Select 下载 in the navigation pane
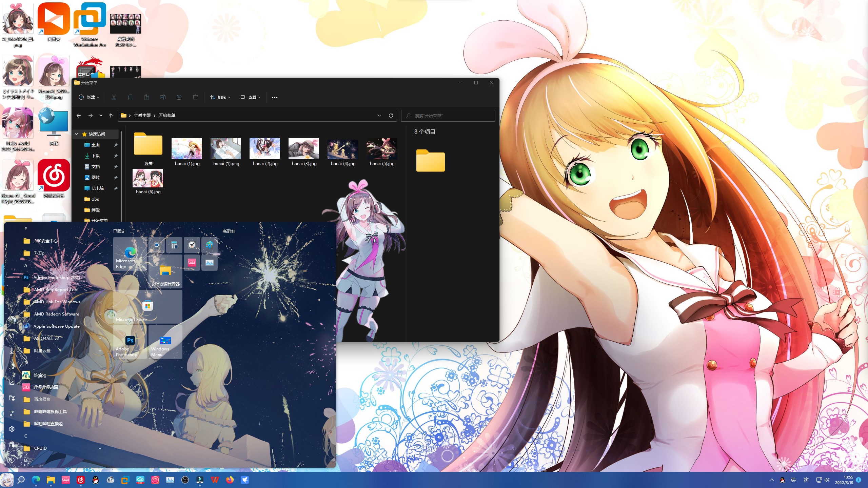Image resolution: width=868 pixels, height=488 pixels. tap(96, 156)
